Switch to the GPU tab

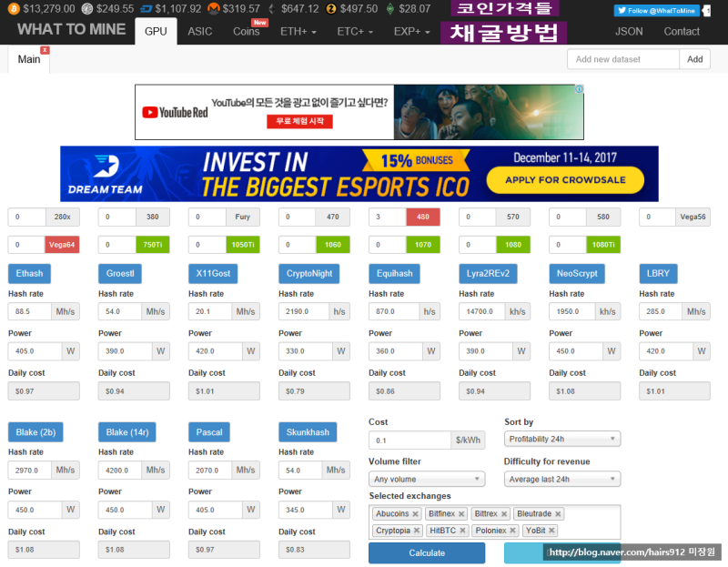(156, 32)
